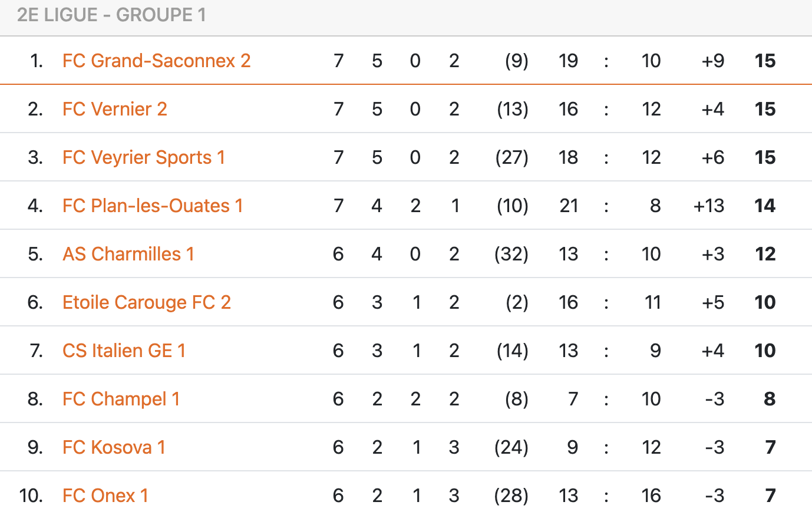Click the rank number 10. beside FC Onex
Screen dimensions: 812x515
(x=31, y=496)
